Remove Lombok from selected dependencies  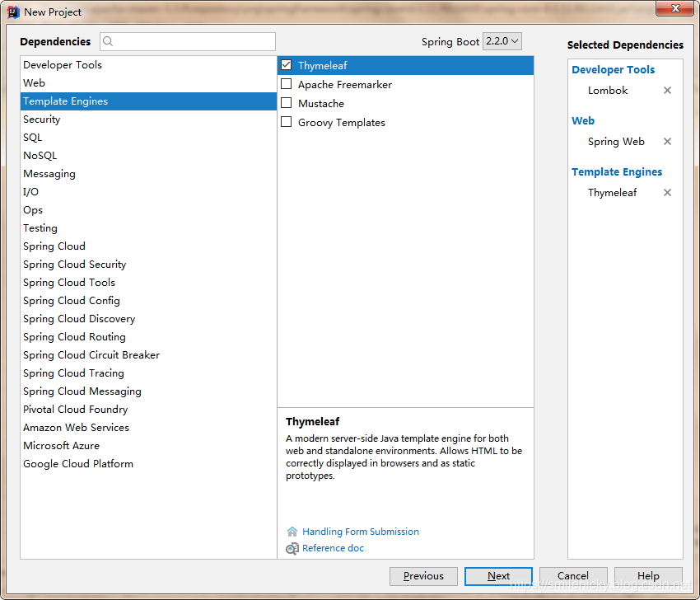point(667,90)
